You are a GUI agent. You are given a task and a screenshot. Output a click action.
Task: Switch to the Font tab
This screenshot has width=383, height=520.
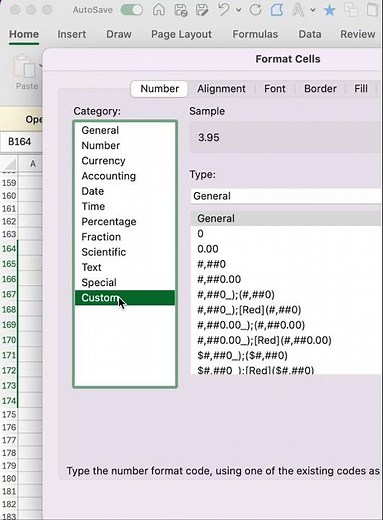275,89
